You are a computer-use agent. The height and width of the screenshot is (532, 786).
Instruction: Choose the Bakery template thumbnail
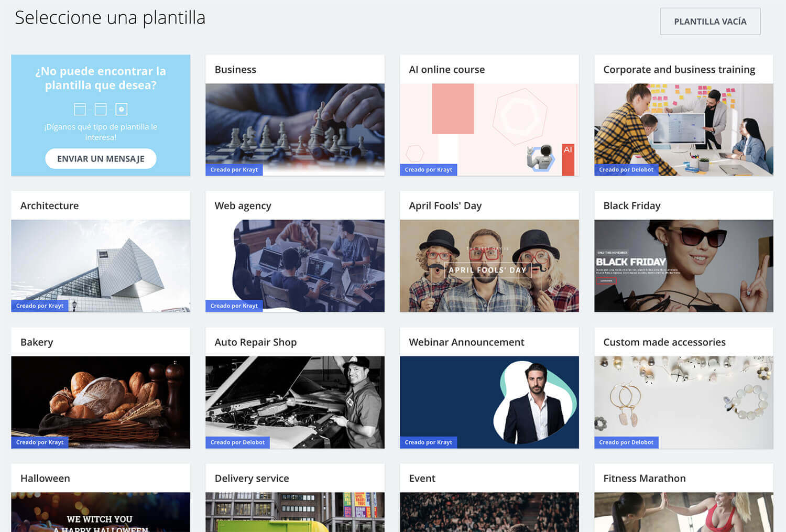click(101, 401)
